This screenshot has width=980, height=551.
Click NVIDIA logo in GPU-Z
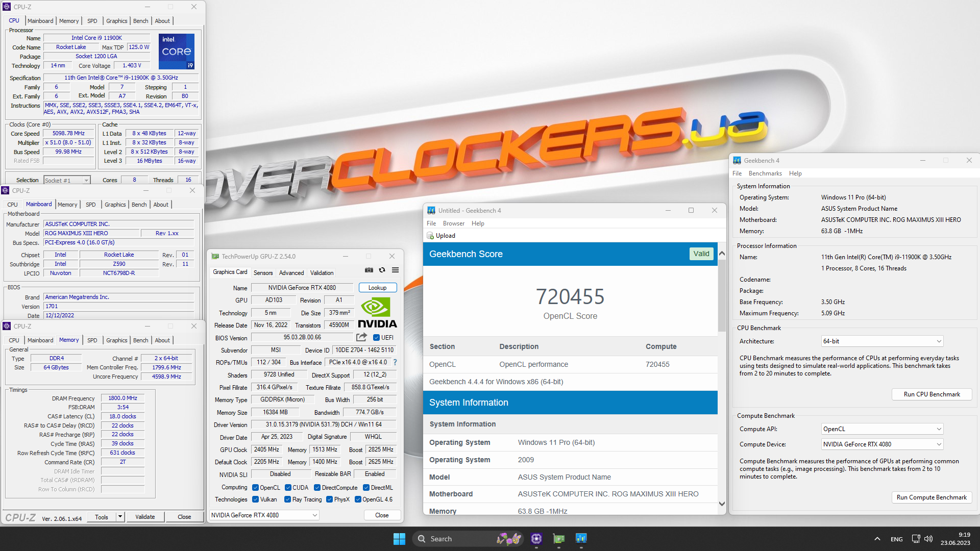tap(377, 313)
